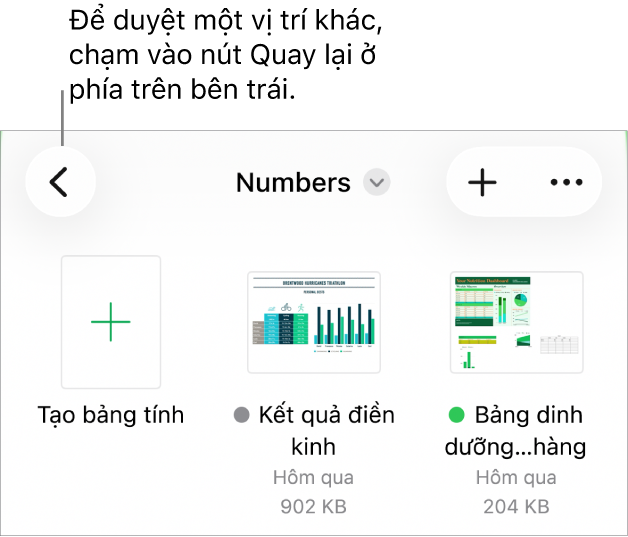Image resolution: width=628 pixels, height=537 pixels.
Task: Open the Kết quả điền kinh thumbnail
Action: [314, 322]
